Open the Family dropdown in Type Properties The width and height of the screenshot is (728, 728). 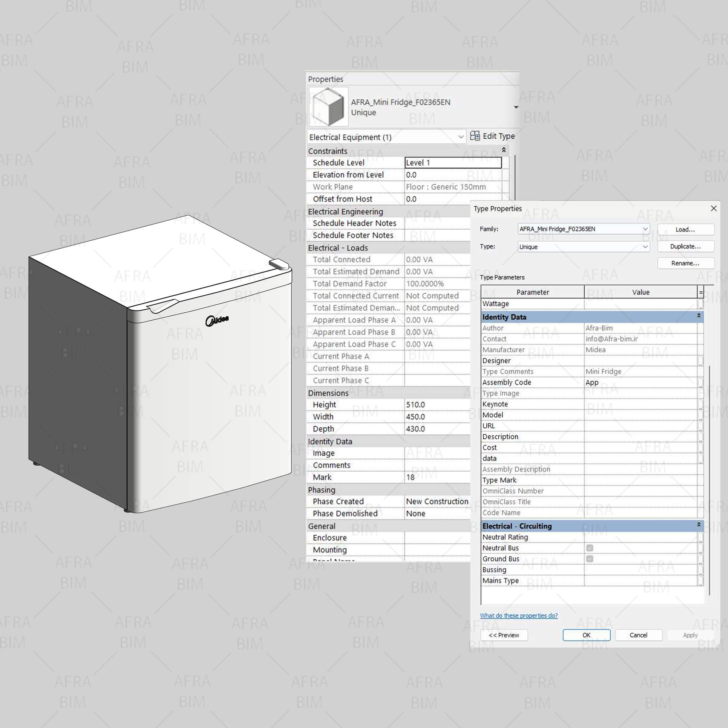(645, 229)
